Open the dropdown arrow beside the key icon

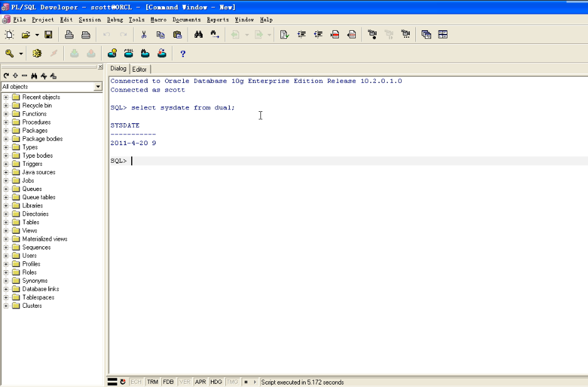click(21, 53)
